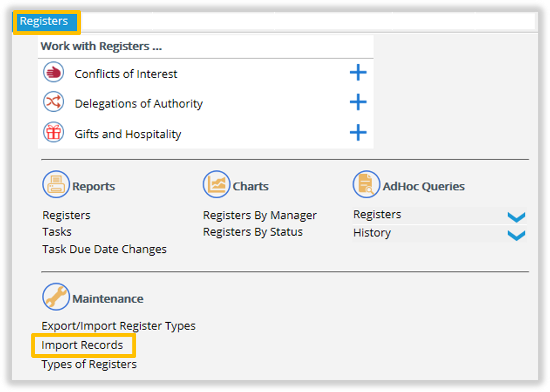The width and height of the screenshot is (550, 392).
Task: Open the Registers menu tab
Action: pyautogui.click(x=44, y=21)
